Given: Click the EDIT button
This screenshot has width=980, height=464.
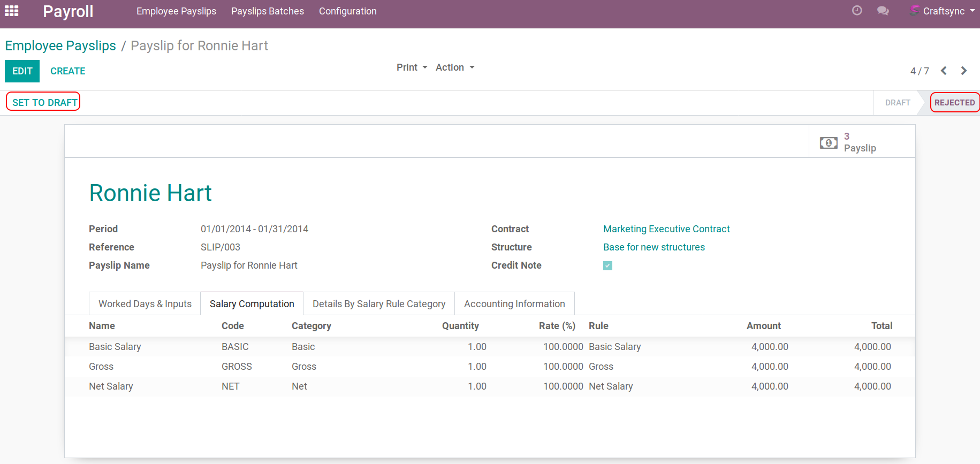Looking at the screenshot, I should [x=22, y=71].
